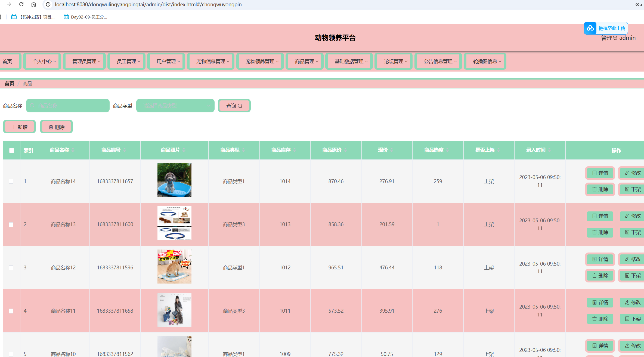Click the bulk 删除 button
Screen dimensions: 644x357
(56, 127)
